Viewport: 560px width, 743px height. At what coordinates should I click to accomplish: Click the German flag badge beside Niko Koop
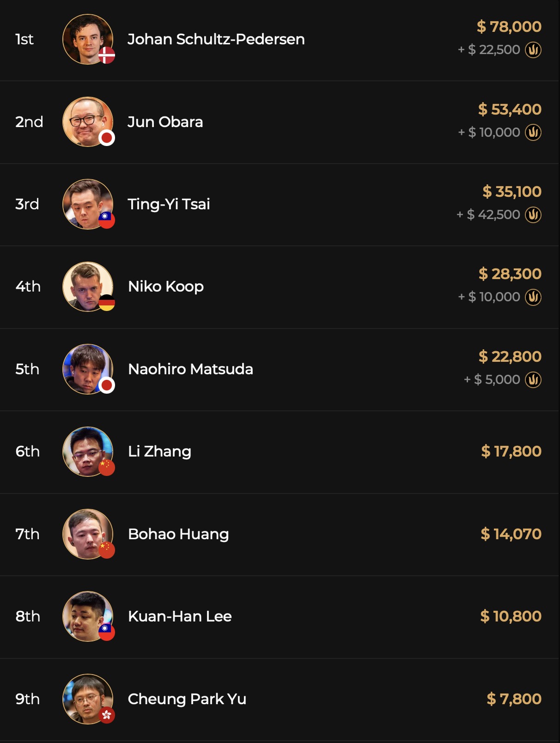(107, 303)
